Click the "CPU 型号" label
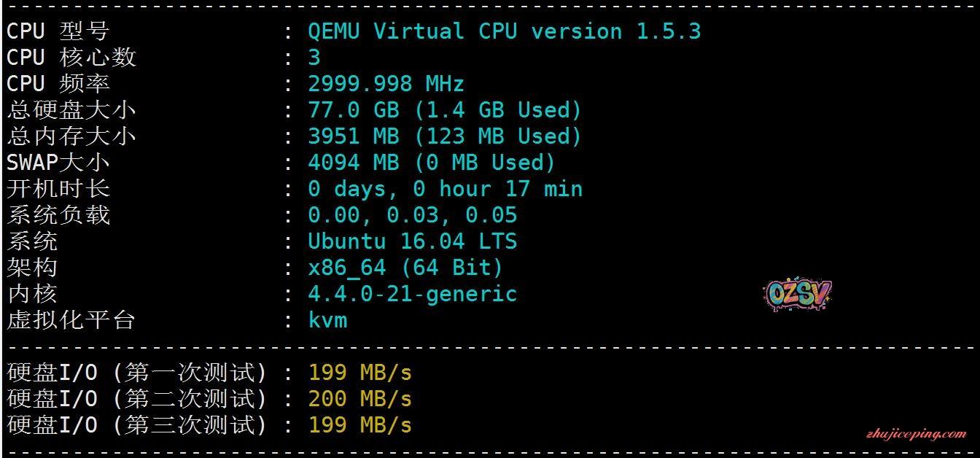980x458 pixels. [58, 31]
